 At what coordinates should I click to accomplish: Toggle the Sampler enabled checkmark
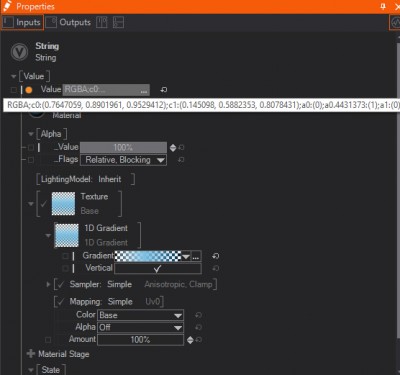click(61, 284)
